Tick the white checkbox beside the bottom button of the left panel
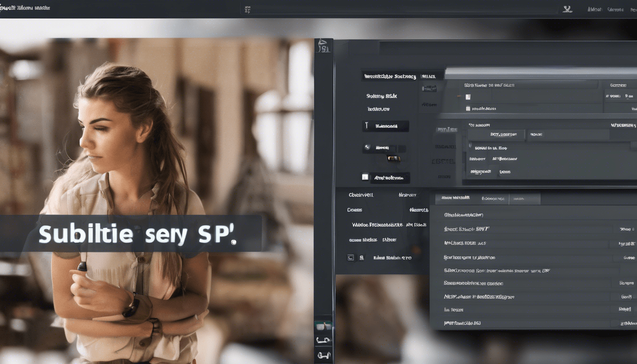Screen dimensions: 637x364 pyautogui.click(x=365, y=177)
